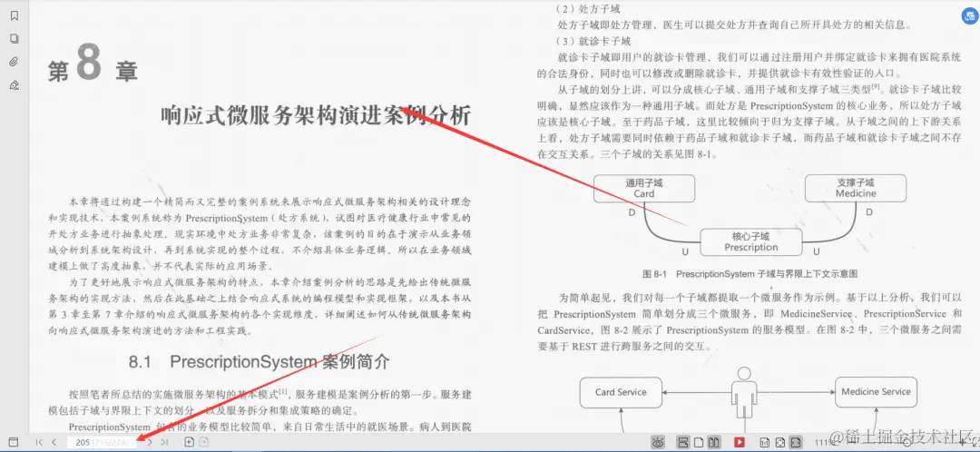
Task: Click the heading (3) 就诊卡子域
Action: coord(593,41)
